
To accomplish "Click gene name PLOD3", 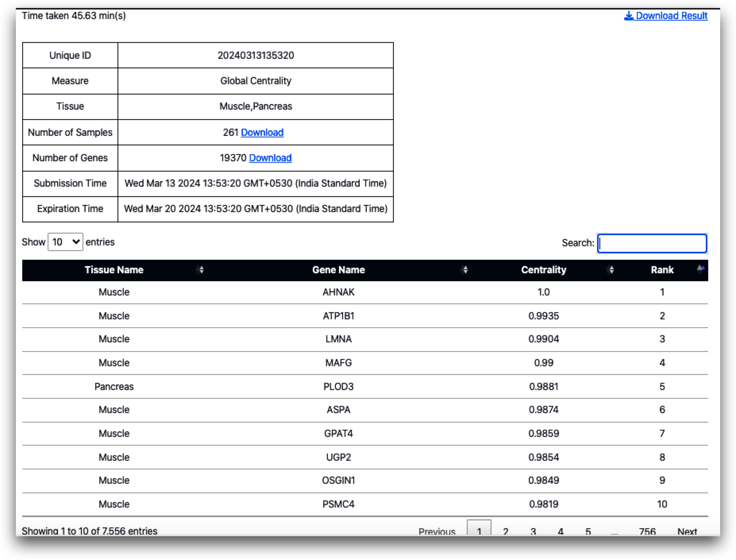I will [339, 387].
